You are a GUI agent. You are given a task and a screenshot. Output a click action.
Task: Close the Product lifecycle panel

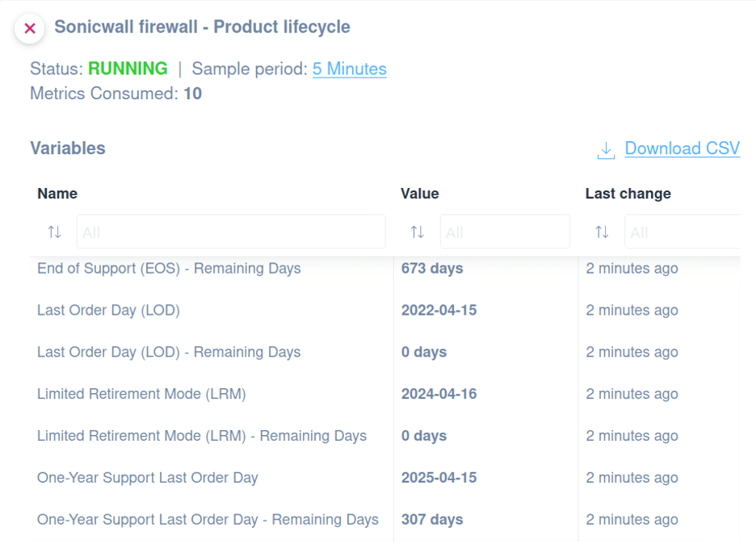(x=30, y=28)
